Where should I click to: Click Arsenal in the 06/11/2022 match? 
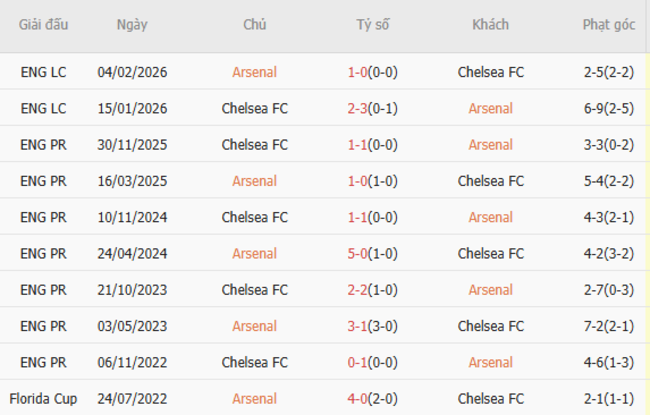[x=490, y=362]
